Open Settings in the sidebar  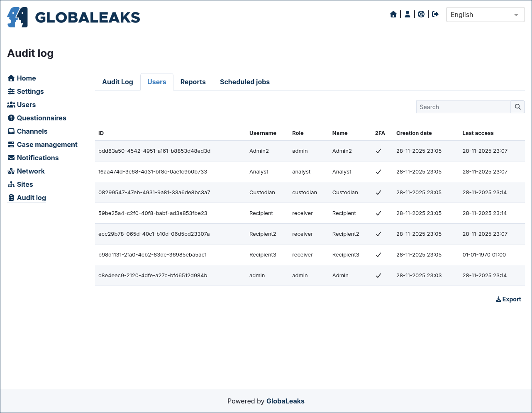coord(26,91)
